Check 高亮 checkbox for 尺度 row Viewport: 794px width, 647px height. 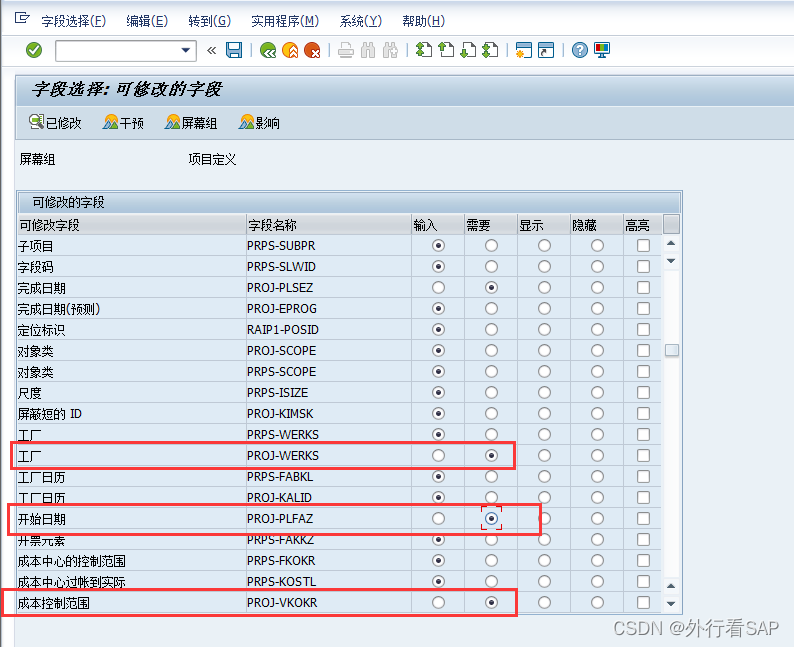[644, 392]
